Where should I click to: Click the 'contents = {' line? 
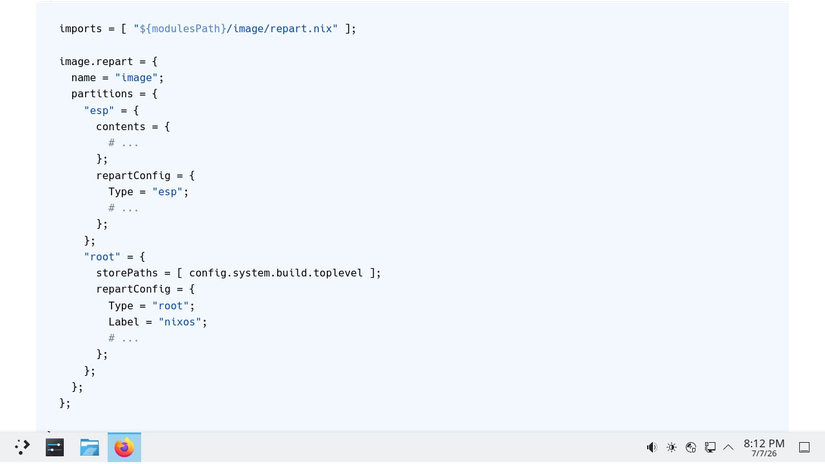tap(133, 127)
